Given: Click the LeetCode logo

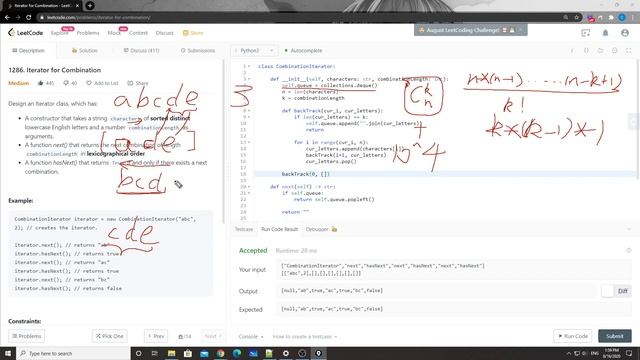Looking at the screenshot, I should pyautogui.click(x=25, y=33).
